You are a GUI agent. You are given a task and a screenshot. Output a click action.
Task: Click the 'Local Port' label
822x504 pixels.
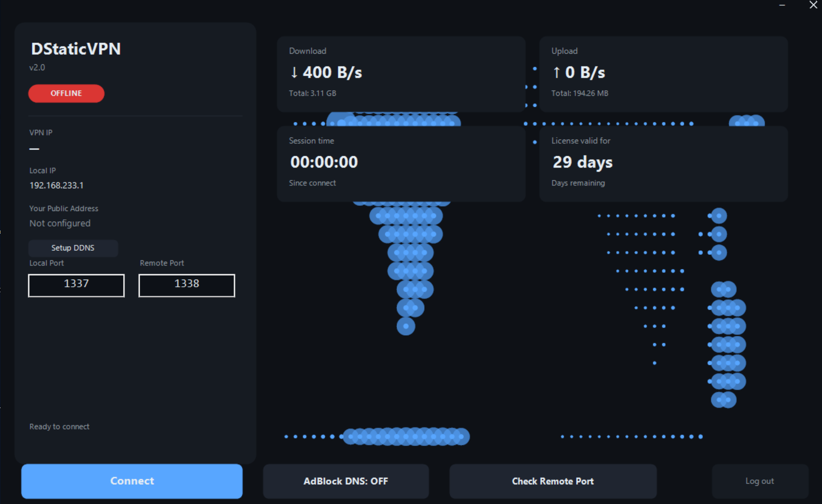(x=47, y=263)
